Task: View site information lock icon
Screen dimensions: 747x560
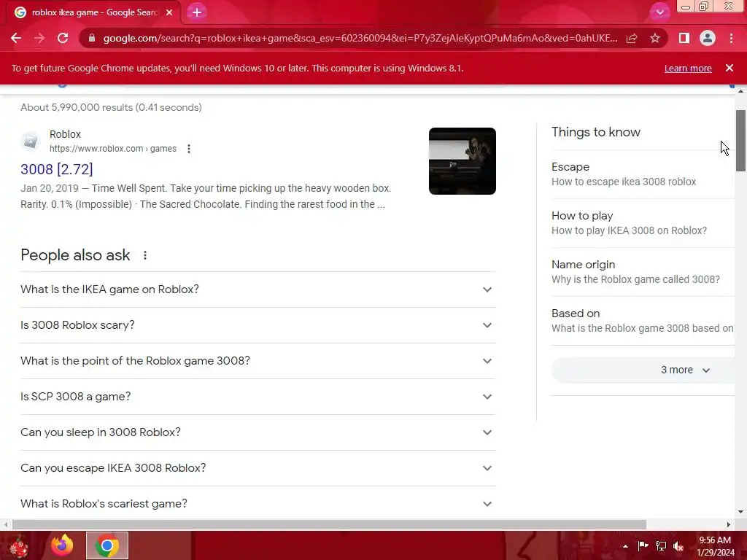Action: pos(92,38)
